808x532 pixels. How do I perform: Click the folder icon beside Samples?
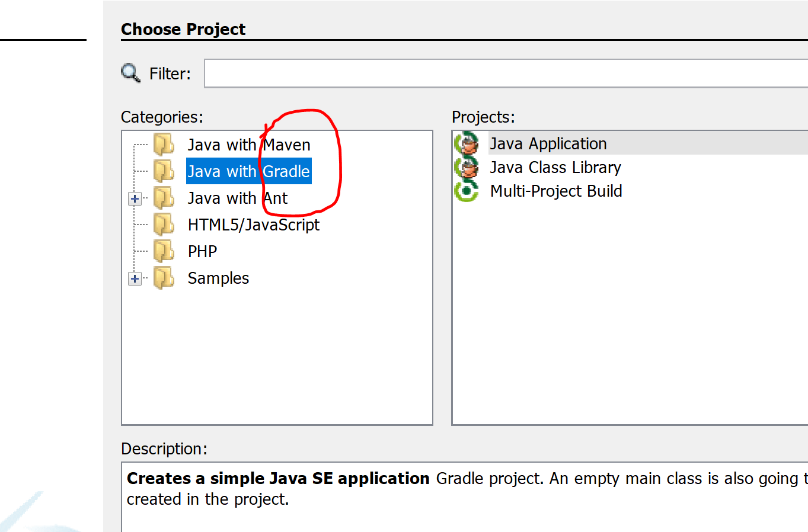tap(164, 277)
